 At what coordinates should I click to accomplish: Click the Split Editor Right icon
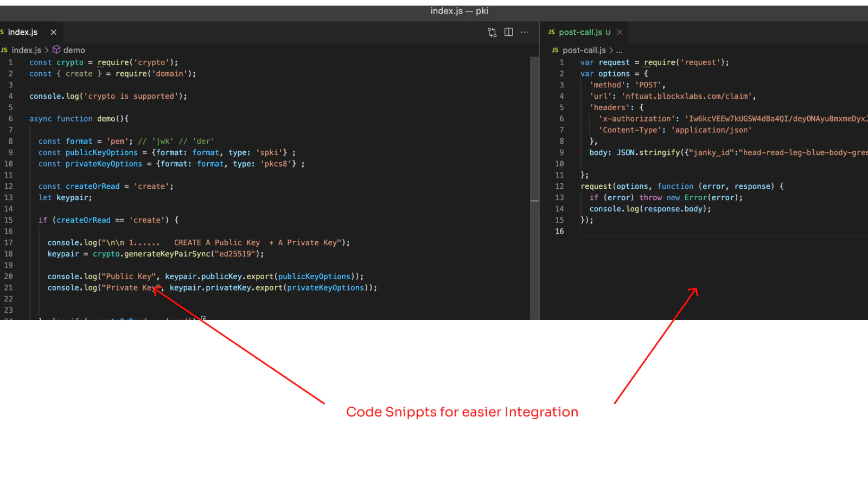[x=508, y=33]
